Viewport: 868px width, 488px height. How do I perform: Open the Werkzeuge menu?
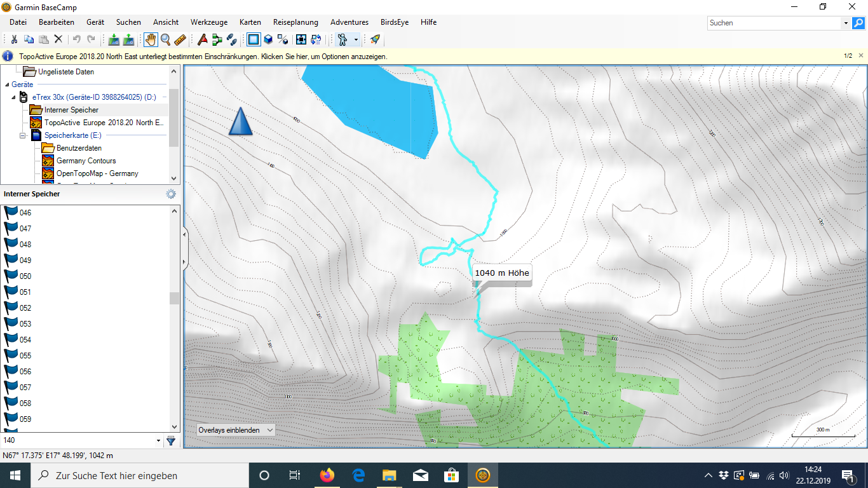click(209, 22)
